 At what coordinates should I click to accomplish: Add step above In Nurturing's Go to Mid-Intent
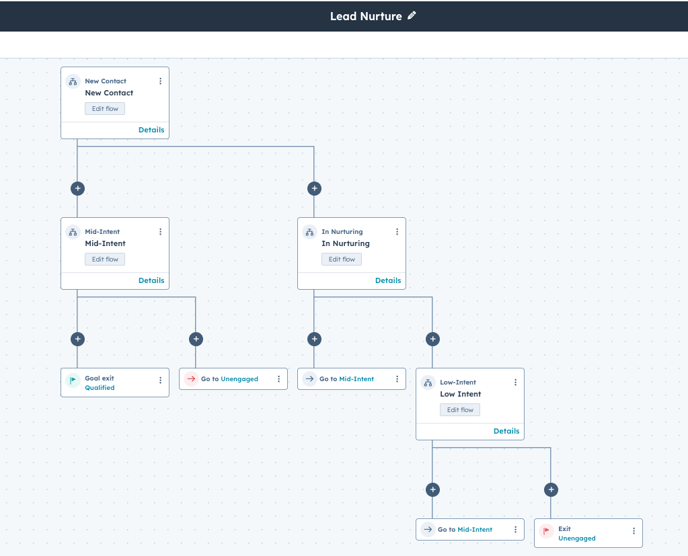tap(314, 339)
